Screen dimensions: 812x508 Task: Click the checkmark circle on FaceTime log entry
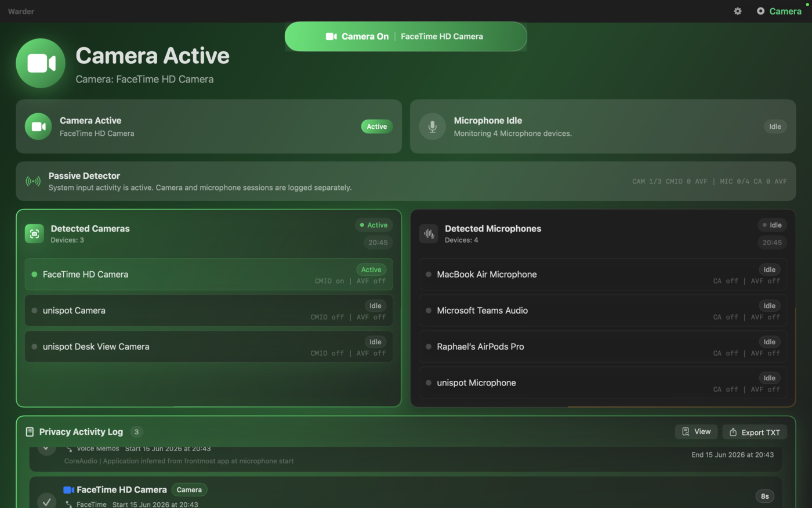pos(46,502)
